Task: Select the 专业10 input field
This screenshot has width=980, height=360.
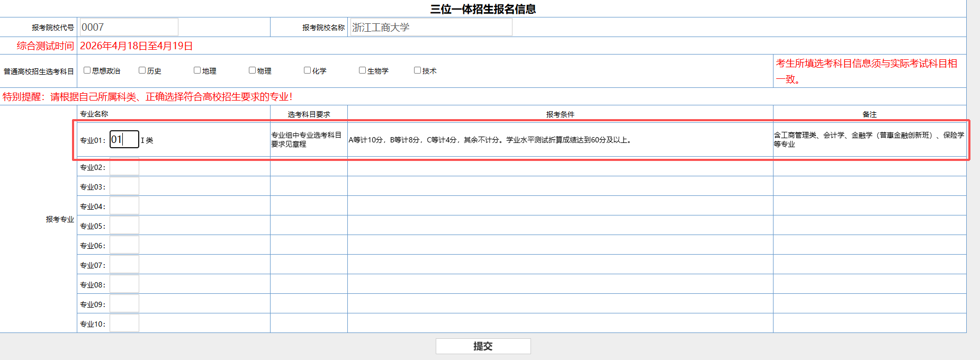Action: [x=124, y=323]
